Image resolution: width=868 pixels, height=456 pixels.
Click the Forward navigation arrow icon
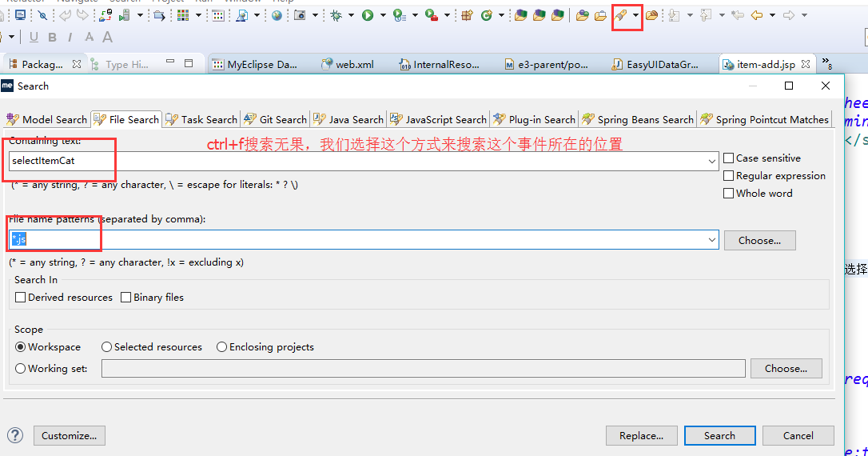click(x=789, y=15)
